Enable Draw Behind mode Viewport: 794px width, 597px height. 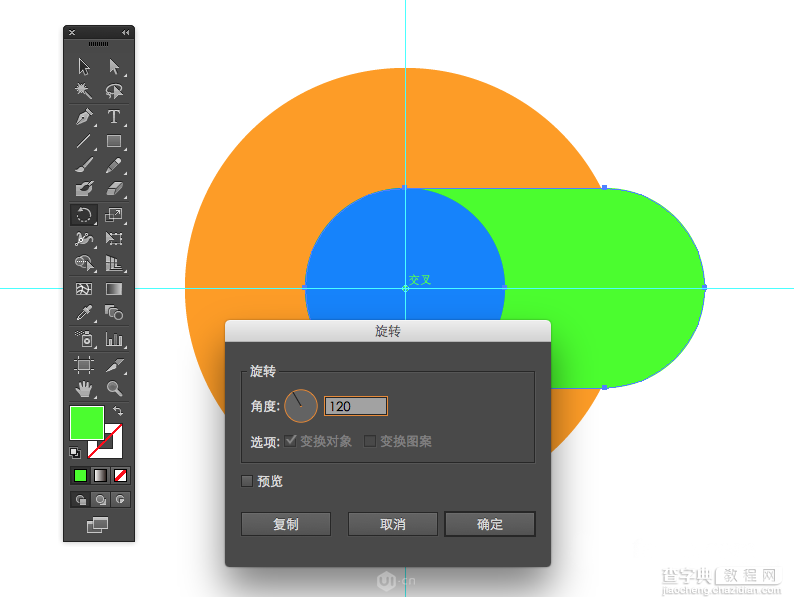click(101, 500)
